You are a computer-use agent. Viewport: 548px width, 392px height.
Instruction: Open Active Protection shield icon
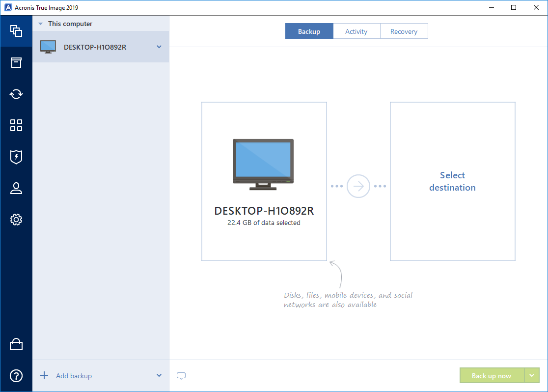point(16,157)
